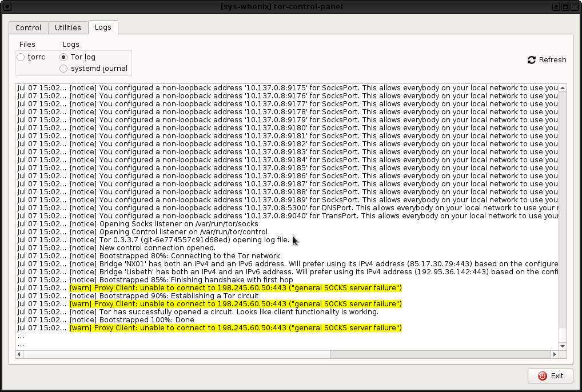
Task: Select the Tor log radio option
Action: pos(63,57)
